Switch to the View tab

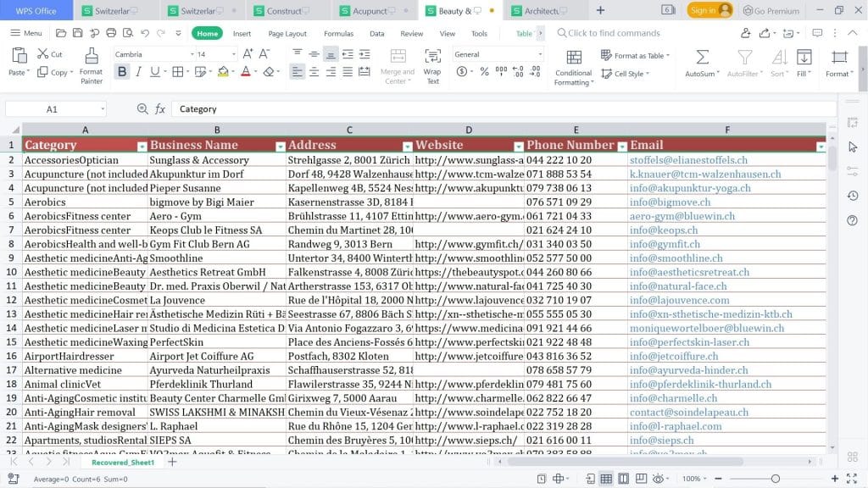pyautogui.click(x=448, y=34)
